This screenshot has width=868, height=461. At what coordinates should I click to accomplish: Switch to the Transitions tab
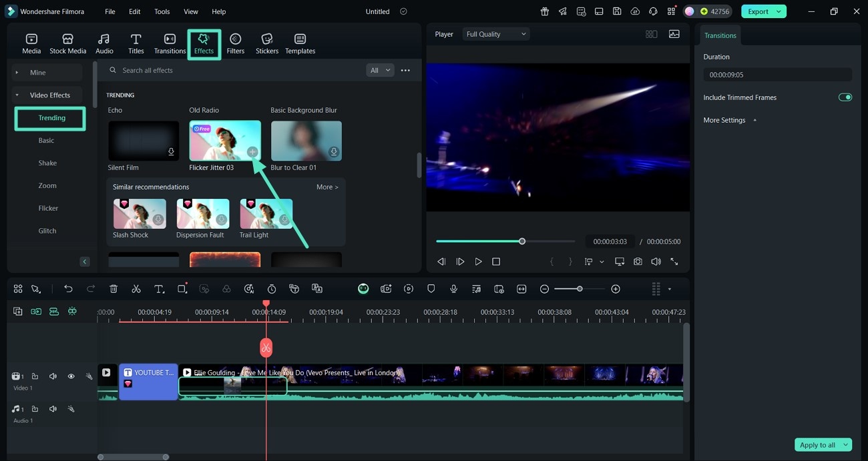(x=170, y=44)
